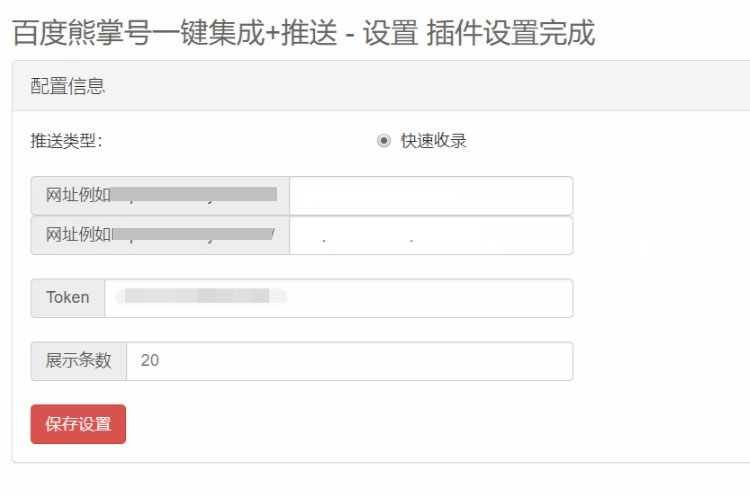
Task: Click the blurred token value
Action: click(x=200, y=297)
